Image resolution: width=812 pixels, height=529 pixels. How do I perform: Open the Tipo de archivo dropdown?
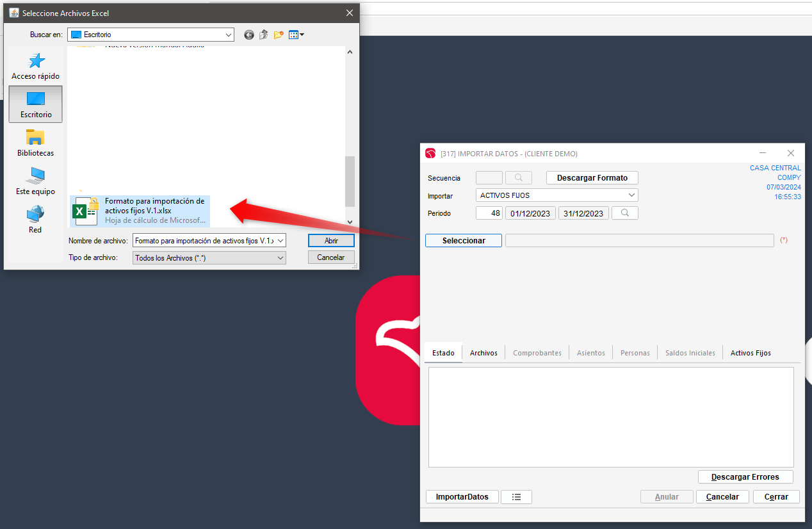pyautogui.click(x=280, y=257)
